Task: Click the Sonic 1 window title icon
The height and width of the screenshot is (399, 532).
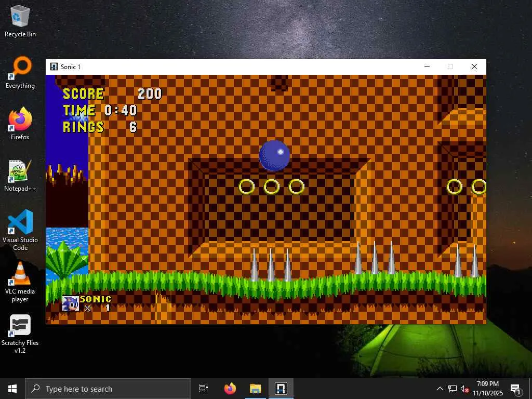Action: tap(54, 66)
